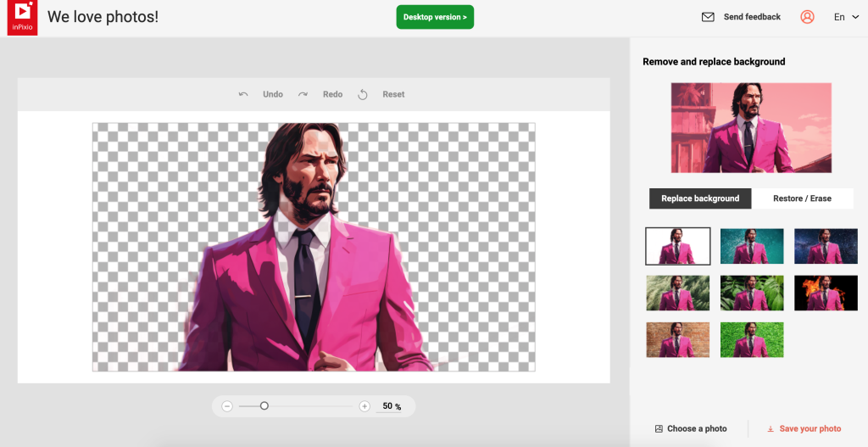868x447 pixels.
Task: Select the dark starry sky background thumbnail
Action: (826, 246)
